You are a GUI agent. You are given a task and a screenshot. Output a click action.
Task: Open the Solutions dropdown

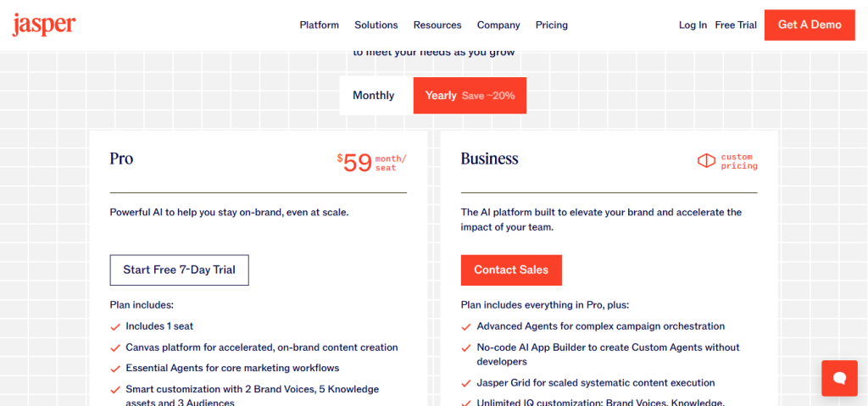pyautogui.click(x=376, y=25)
